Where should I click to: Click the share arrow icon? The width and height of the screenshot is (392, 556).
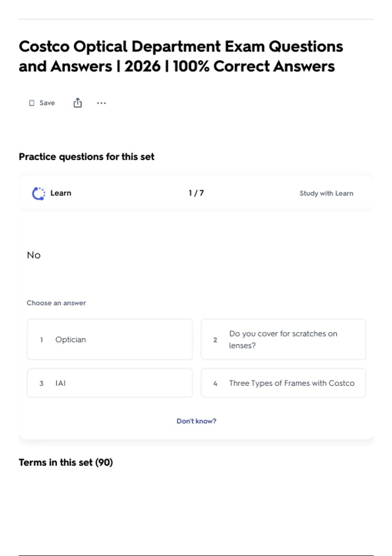tap(77, 103)
